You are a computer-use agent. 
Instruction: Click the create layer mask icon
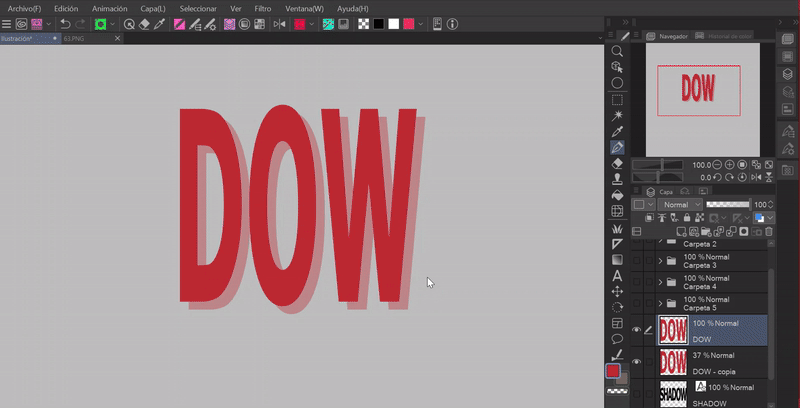click(x=744, y=232)
